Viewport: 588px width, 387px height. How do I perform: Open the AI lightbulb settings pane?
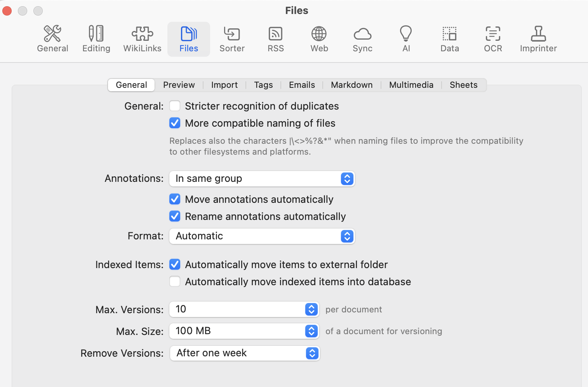(406, 39)
